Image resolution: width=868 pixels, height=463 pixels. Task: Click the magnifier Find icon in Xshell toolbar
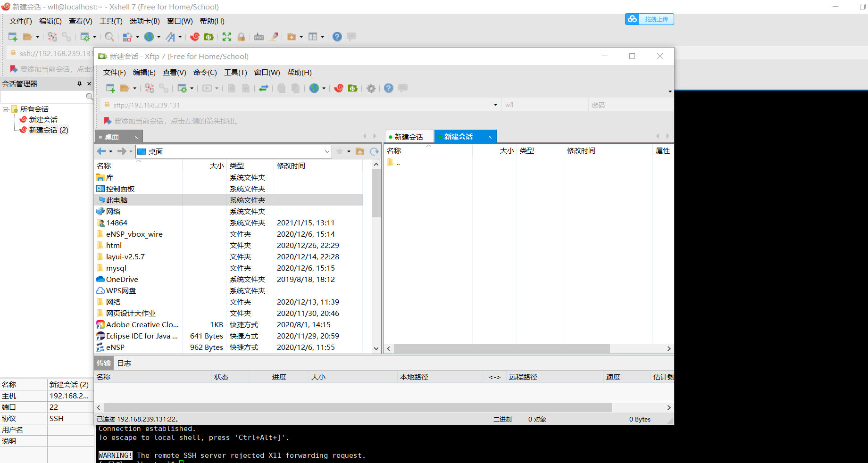point(109,37)
